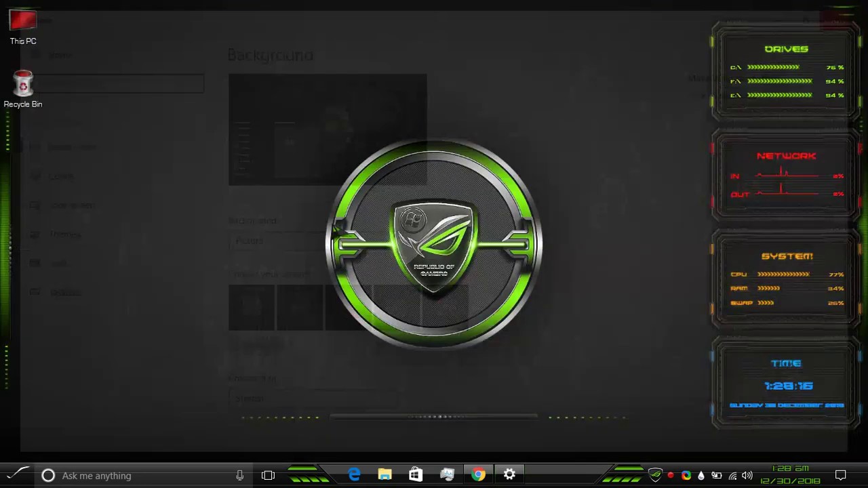Open the taskbar clock and date

coord(790,475)
